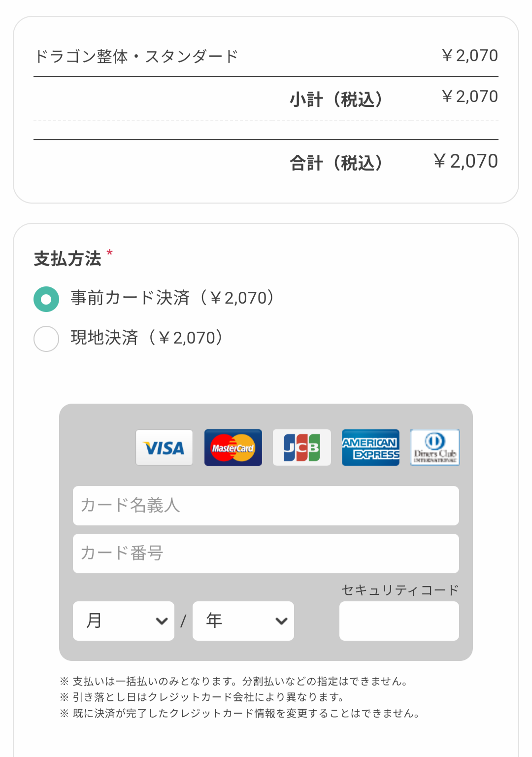Click the MasterCard logo
The width and height of the screenshot is (532, 757).
(x=233, y=447)
